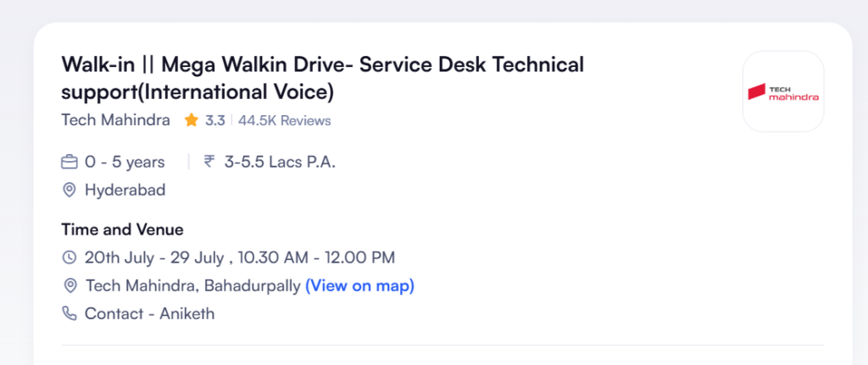Click the venue pin beside Bahadurpally
This screenshot has width=868, height=365.
(70, 286)
